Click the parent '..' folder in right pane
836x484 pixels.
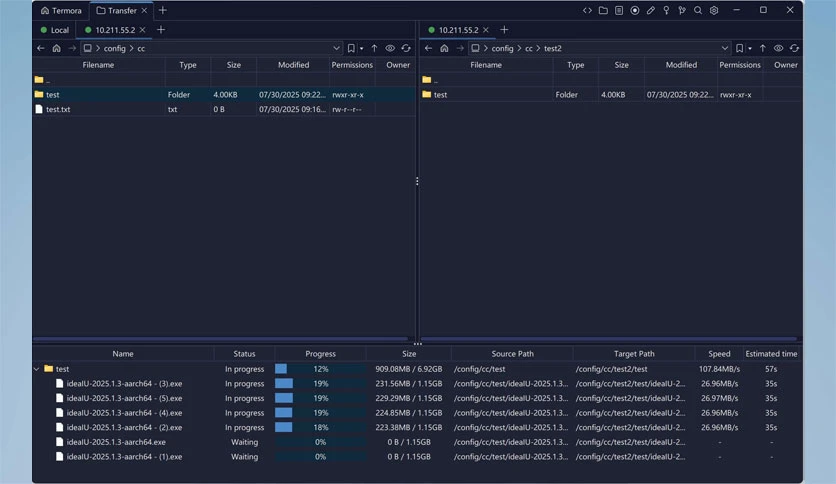click(x=611, y=80)
